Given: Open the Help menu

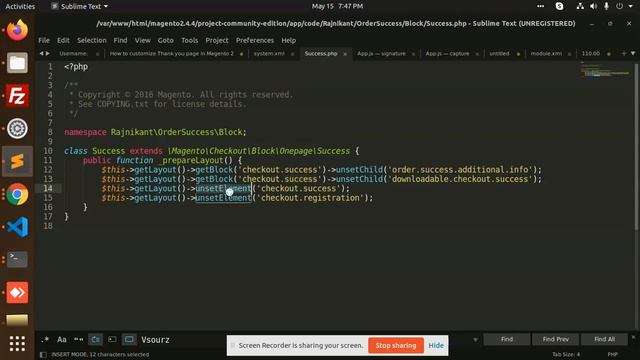Looking at the screenshot, I should click(x=289, y=40).
